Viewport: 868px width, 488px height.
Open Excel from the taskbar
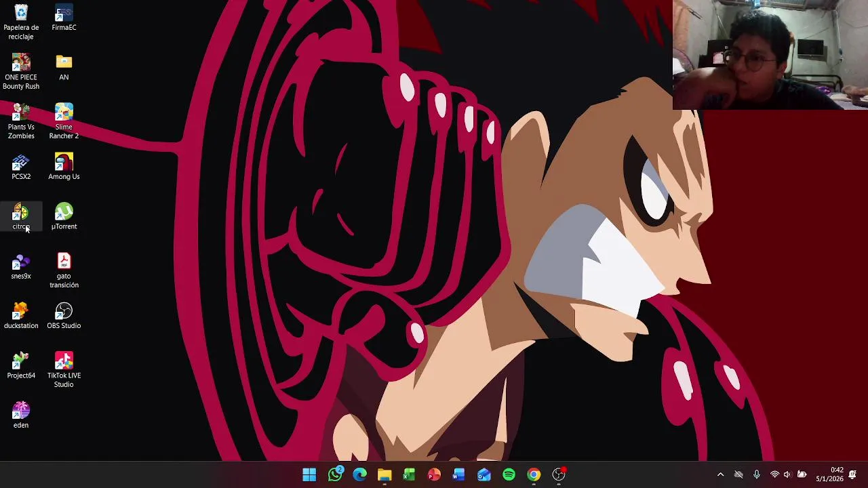pos(409,474)
